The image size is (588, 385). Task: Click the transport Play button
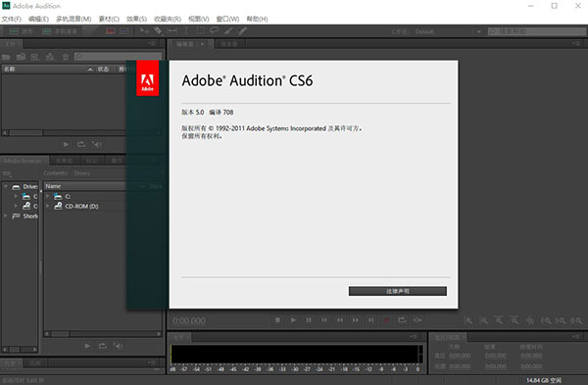click(x=293, y=320)
